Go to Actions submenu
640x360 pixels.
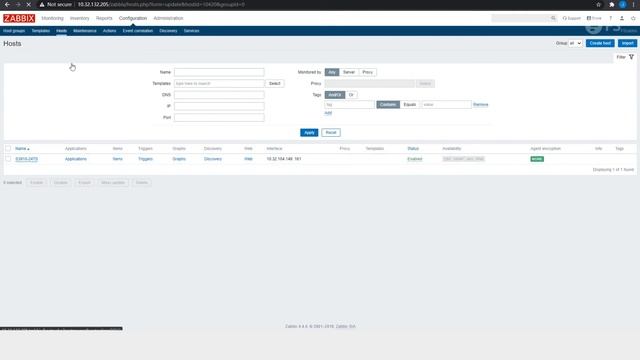click(x=109, y=31)
